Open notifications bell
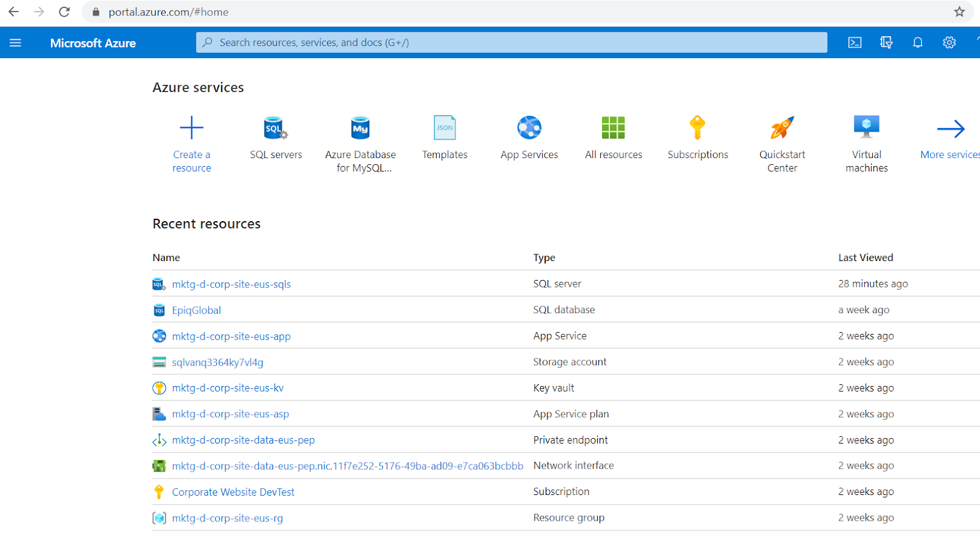This screenshot has width=980, height=552. [x=917, y=42]
